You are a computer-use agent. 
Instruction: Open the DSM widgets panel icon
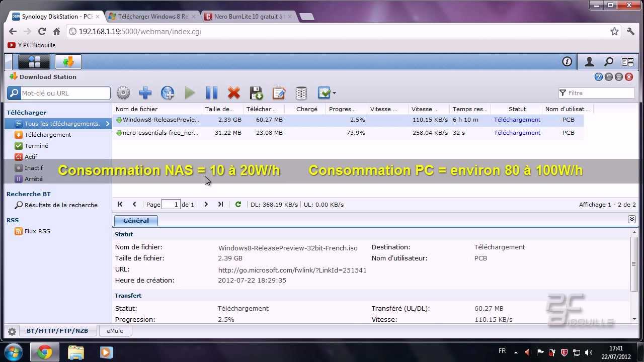coord(627,62)
